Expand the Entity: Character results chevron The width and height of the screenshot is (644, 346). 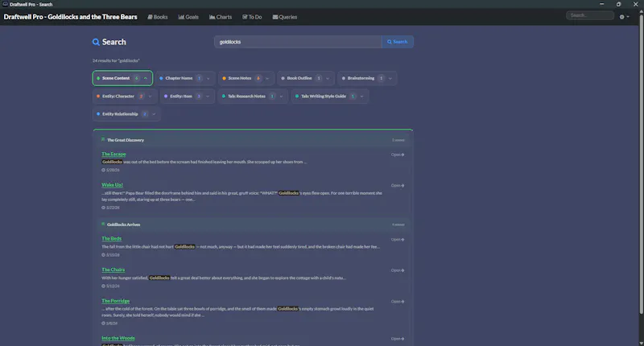pos(150,97)
